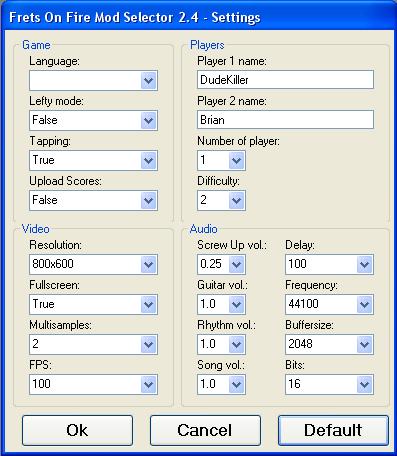The image size is (397, 456).
Task: Click the Lefty mode label
Action: 56,101
